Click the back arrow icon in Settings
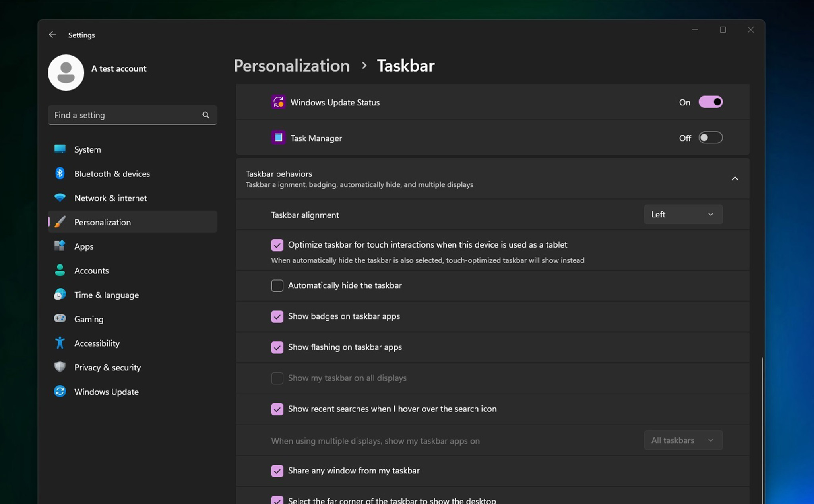 (52, 35)
